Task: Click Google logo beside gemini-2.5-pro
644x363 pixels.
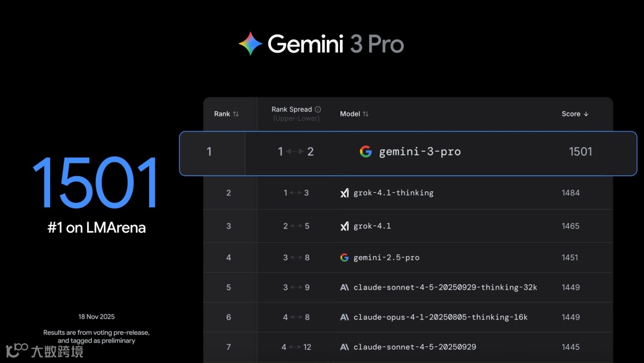Action: pyautogui.click(x=345, y=257)
